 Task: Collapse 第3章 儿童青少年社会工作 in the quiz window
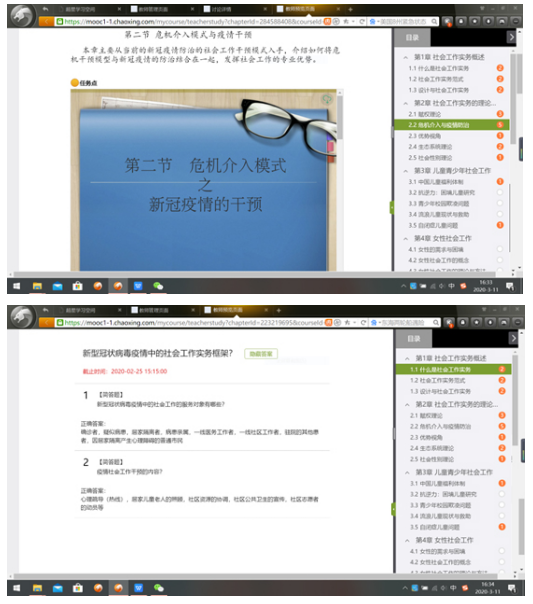click(407, 472)
